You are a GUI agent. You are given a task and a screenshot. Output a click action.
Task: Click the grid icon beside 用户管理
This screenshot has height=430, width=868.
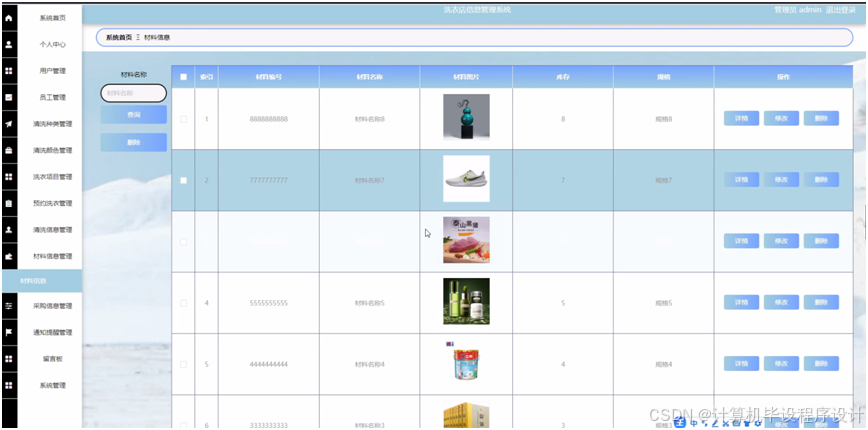point(8,71)
